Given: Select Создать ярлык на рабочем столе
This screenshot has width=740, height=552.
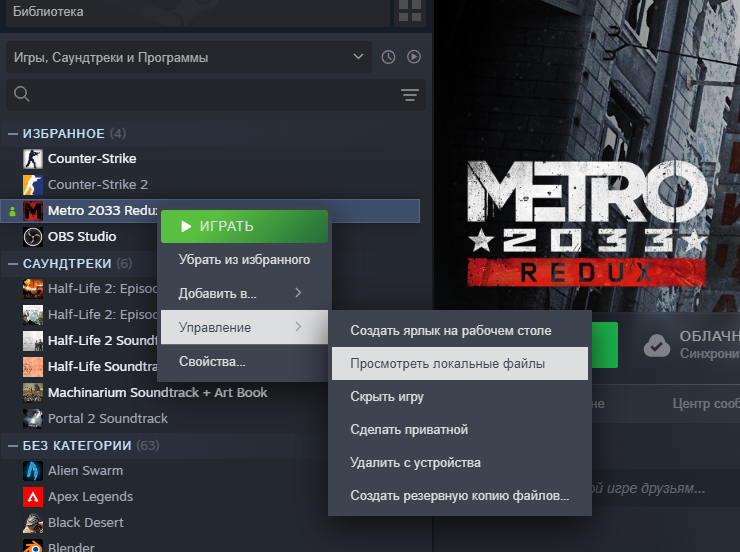Looking at the screenshot, I should pos(460,331).
